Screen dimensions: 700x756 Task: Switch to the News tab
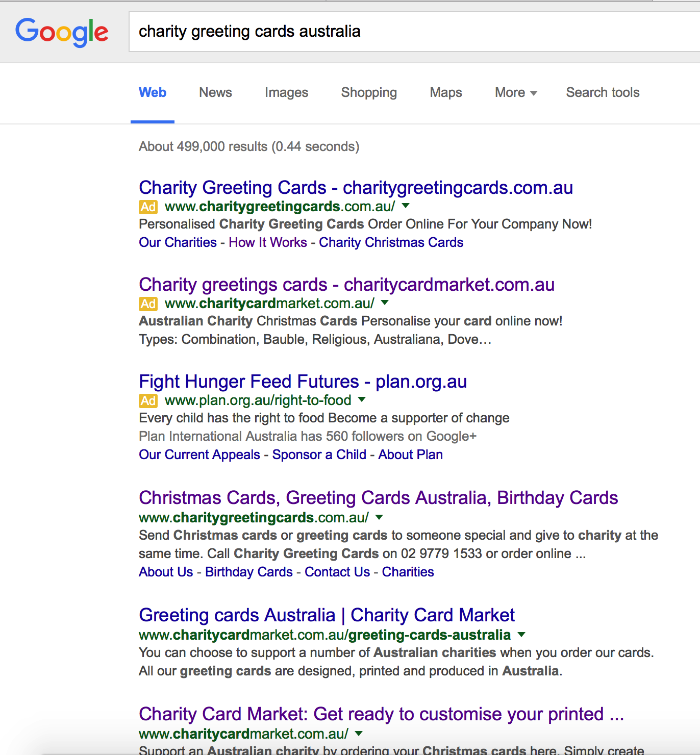(x=215, y=92)
